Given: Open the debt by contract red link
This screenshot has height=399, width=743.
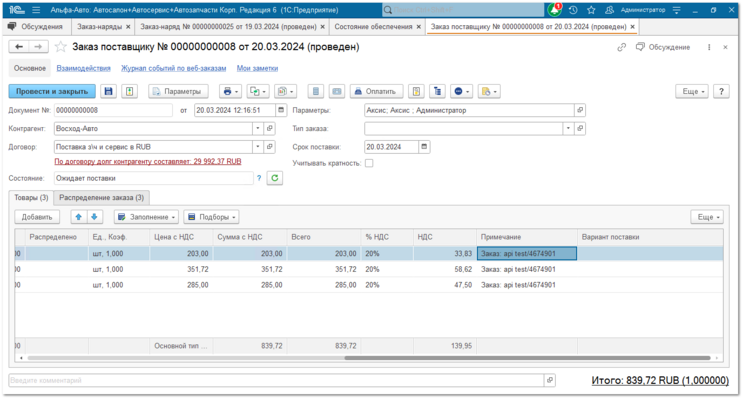Looking at the screenshot, I should [x=148, y=162].
